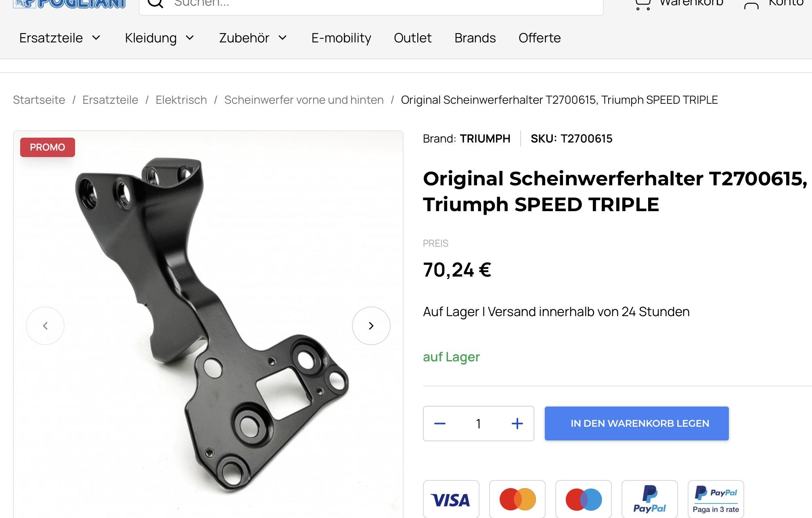Go to Brands page
The width and height of the screenshot is (812, 518).
click(x=475, y=38)
